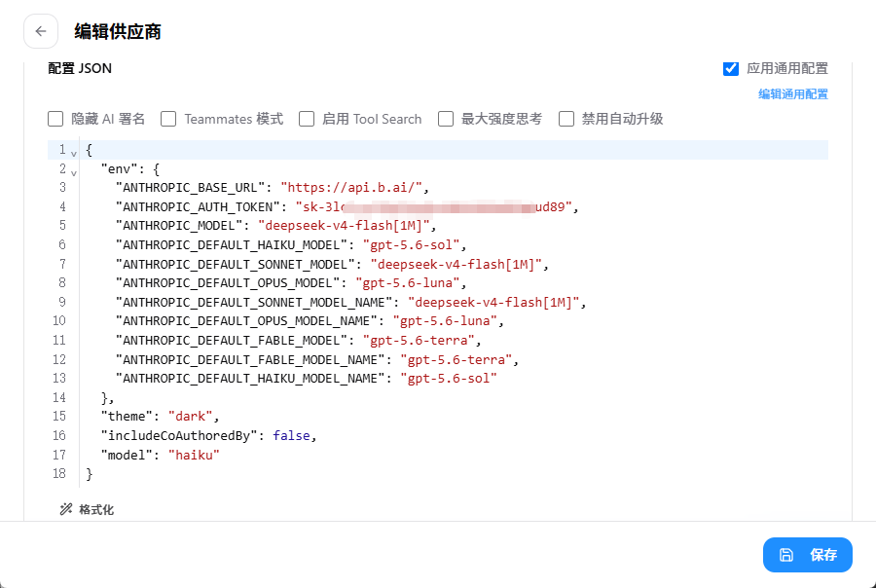Viewport: 876px width, 588px height.
Task: Click the ANTHROPIC_DEFAULT_FABLE_MODEL_NAME key on line 12
Action: coord(250,359)
